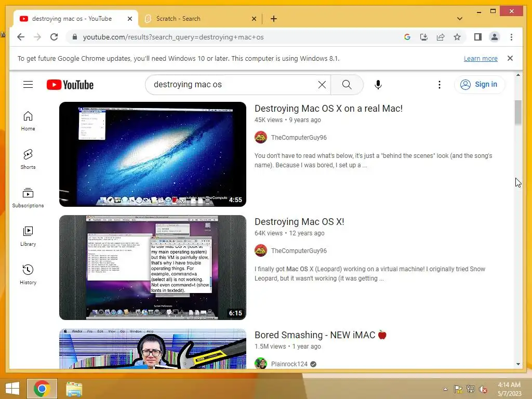Open YouTube hamburger guide menu
The height and width of the screenshot is (399, 532).
(x=28, y=85)
